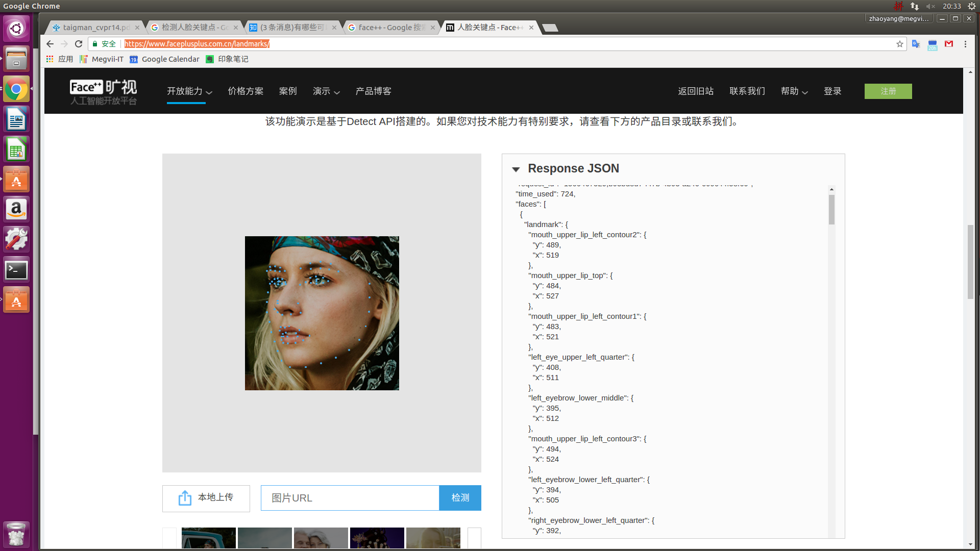Select the dark purple sample thumbnail
Viewport: 980px width, 551px height.
pyautogui.click(x=377, y=538)
